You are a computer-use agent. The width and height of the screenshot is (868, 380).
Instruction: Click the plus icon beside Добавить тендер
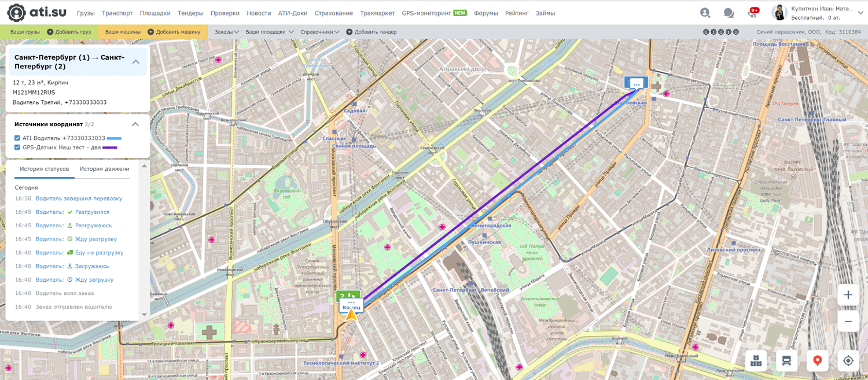tap(349, 32)
